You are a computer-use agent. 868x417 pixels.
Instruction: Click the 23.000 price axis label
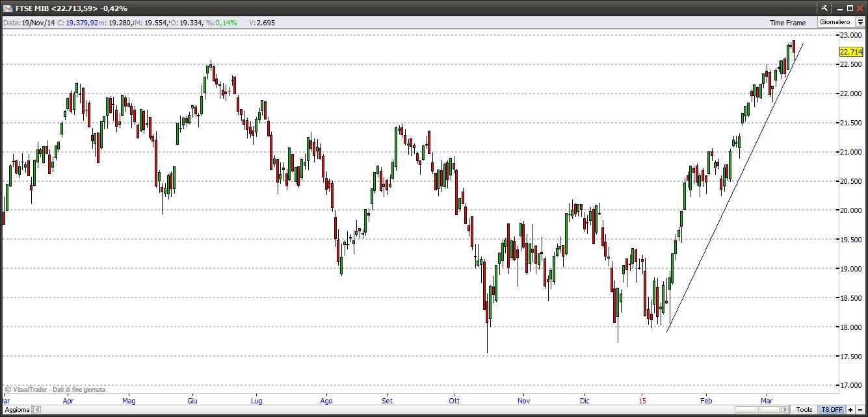click(x=851, y=35)
